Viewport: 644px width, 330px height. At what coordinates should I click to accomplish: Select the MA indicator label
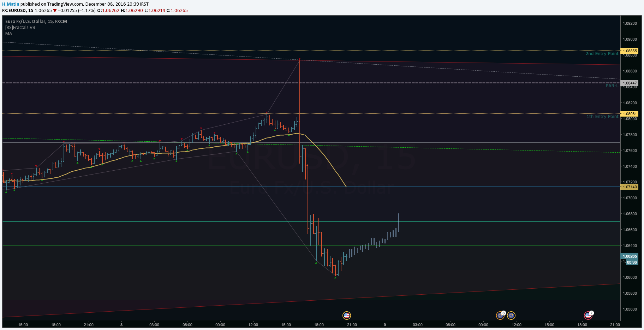[8, 34]
